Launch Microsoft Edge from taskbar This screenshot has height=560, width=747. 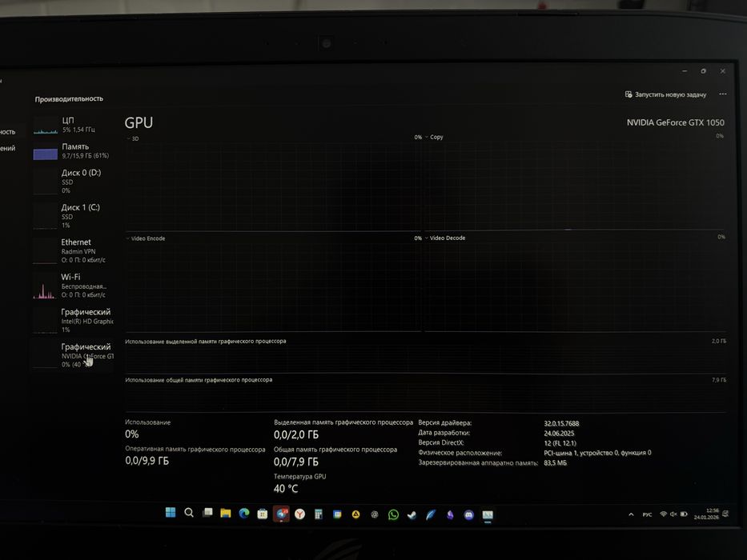[x=244, y=514]
